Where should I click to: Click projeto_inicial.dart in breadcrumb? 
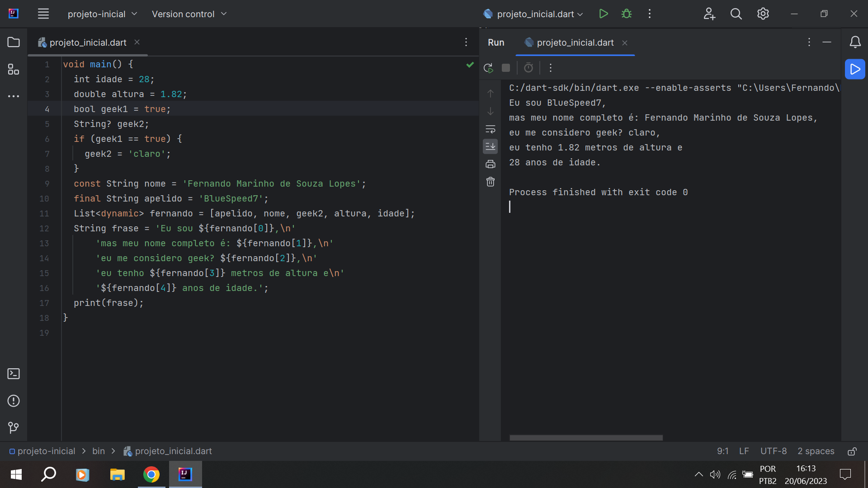pyautogui.click(x=168, y=451)
